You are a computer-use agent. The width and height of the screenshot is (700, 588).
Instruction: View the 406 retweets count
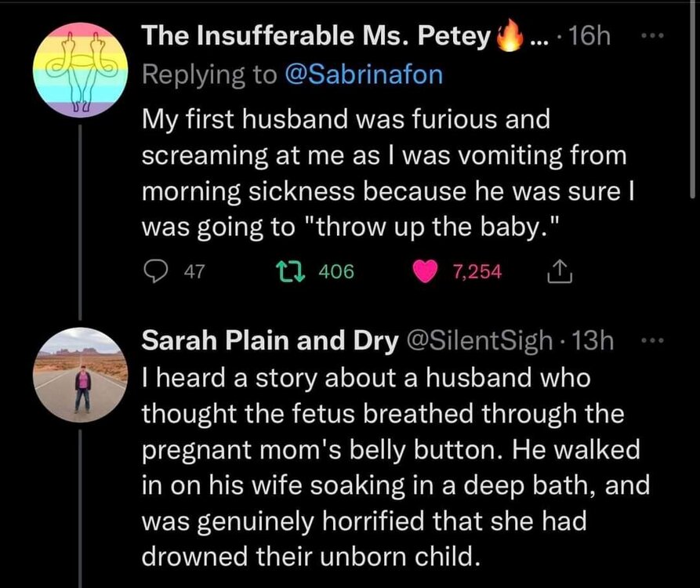coord(337,272)
